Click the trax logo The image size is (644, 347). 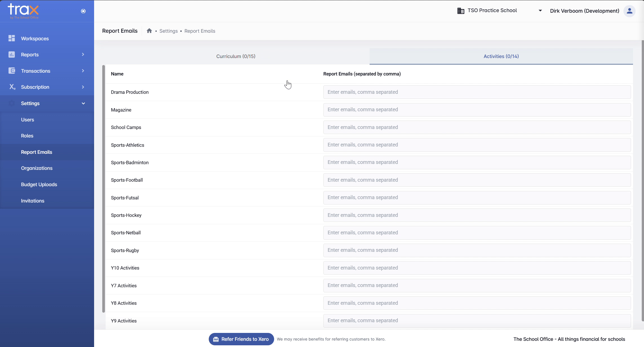[x=23, y=11]
